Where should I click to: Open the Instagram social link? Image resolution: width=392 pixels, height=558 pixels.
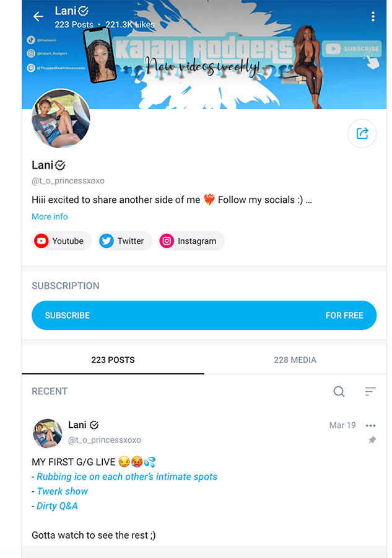click(191, 241)
